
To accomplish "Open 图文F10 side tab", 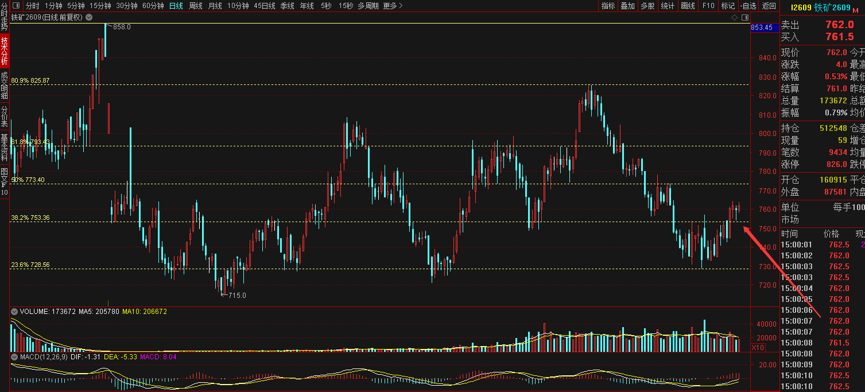I will (x=4, y=181).
